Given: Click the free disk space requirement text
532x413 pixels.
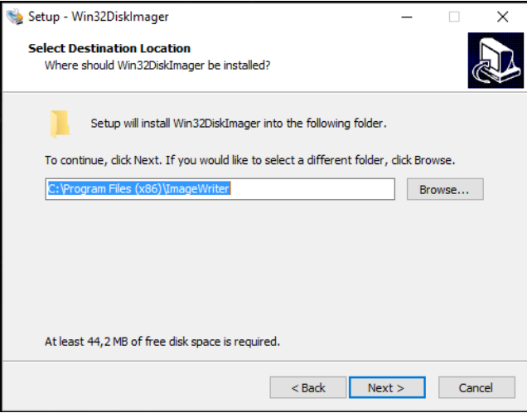Looking at the screenshot, I should point(162,341).
